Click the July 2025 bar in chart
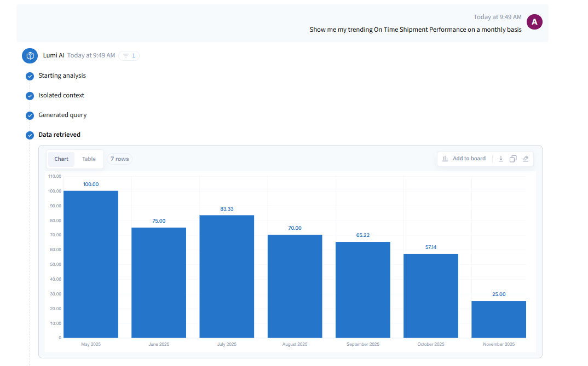Viewport: 588px width, 366px height. 227,276
